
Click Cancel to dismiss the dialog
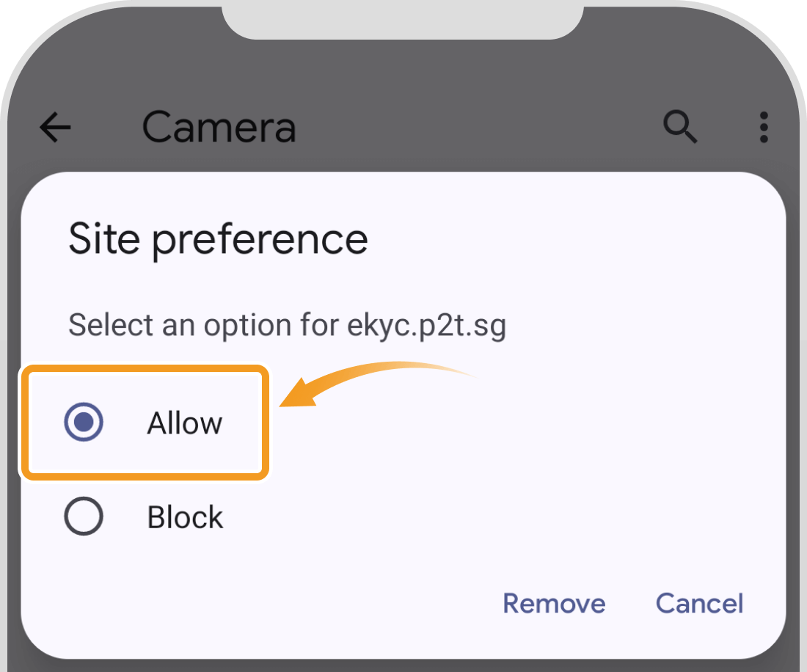coord(698,603)
